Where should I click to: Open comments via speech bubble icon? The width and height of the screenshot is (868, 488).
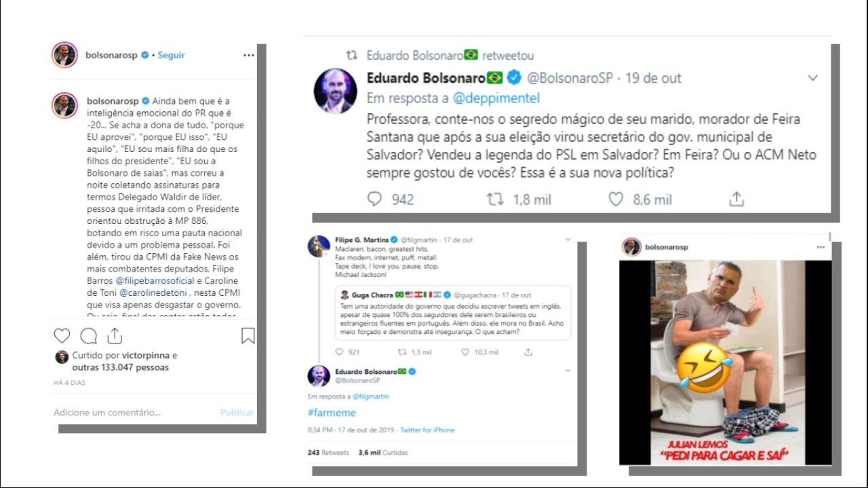pos(89,336)
